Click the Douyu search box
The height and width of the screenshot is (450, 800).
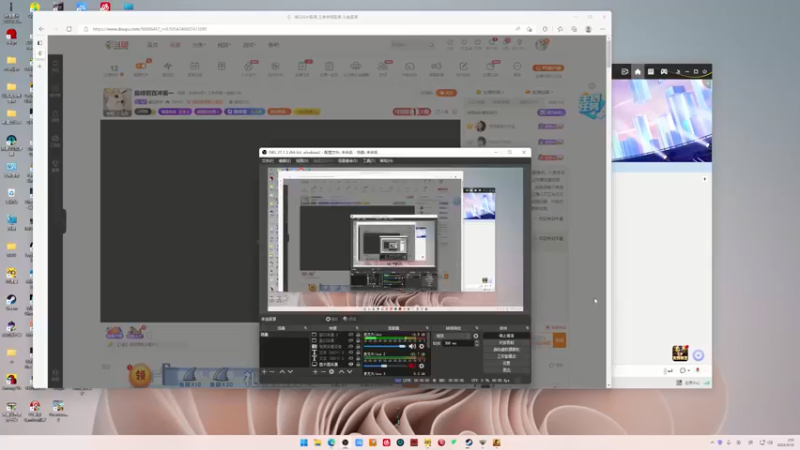coord(410,45)
